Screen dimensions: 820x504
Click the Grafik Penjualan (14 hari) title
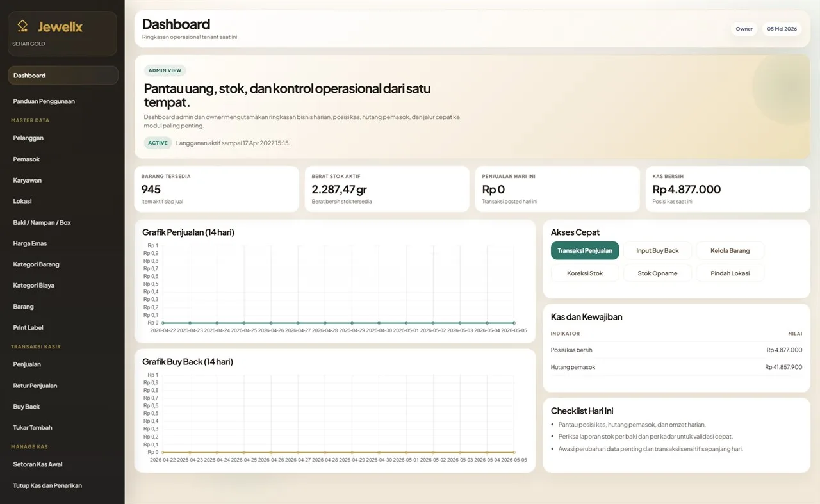pos(188,232)
